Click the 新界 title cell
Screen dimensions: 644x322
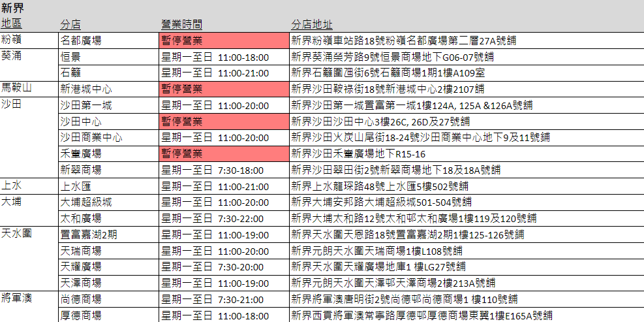pyautogui.click(x=13, y=8)
